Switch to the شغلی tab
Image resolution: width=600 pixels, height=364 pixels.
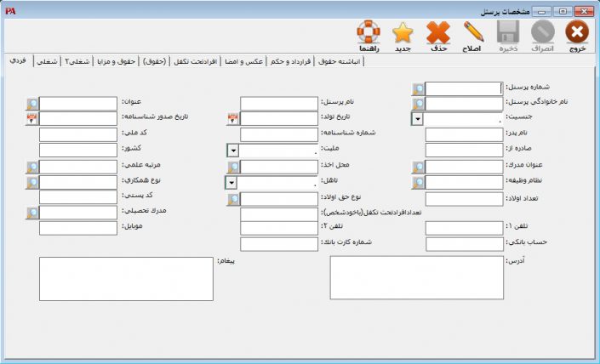tap(48, 61)
